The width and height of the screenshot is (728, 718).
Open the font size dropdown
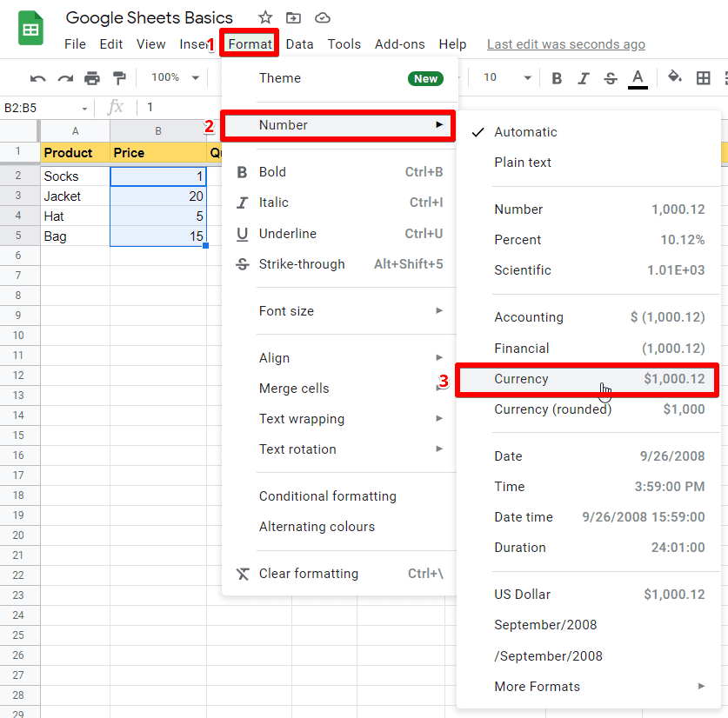[x=503, y=77]
